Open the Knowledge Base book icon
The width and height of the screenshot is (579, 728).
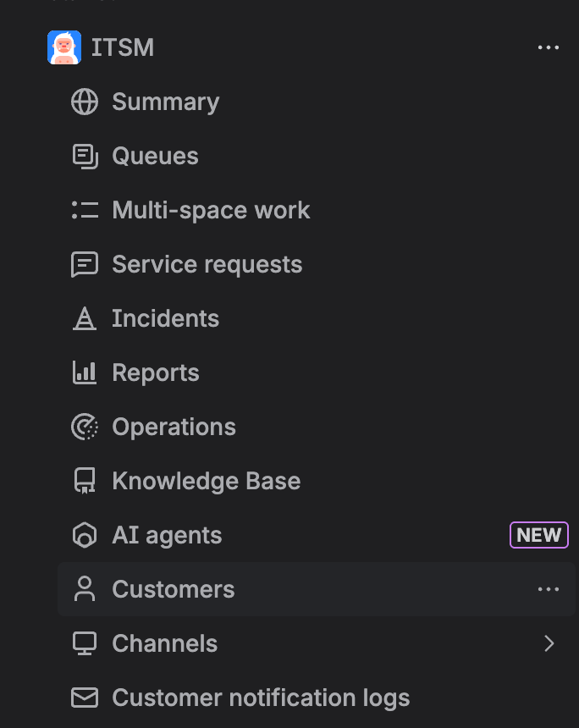[x=85, y=481]
